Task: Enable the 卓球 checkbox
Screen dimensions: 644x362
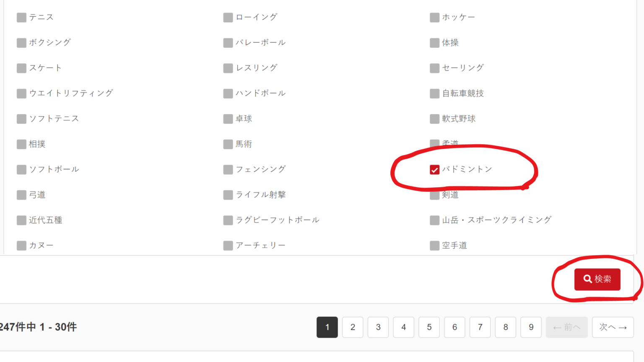Action: click(228, 119)
